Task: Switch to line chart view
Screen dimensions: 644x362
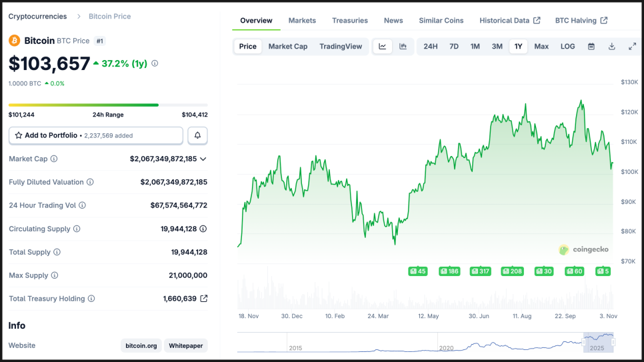Action: 382,47
